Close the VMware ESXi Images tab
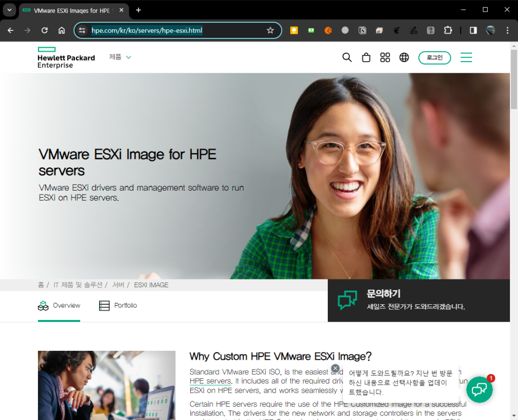This screenshot has height=420, width=518. point(121,10)
